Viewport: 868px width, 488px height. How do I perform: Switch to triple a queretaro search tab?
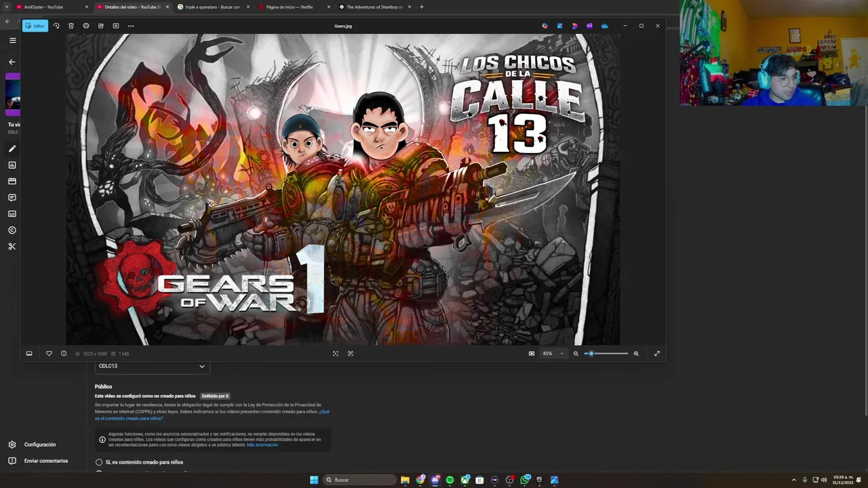213,7
